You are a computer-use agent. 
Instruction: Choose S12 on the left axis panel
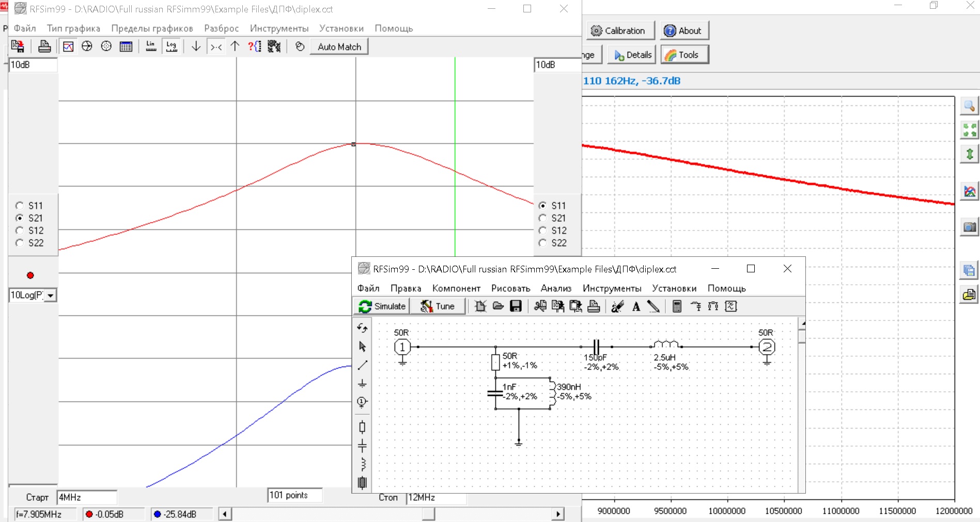(x=20, y=231)
